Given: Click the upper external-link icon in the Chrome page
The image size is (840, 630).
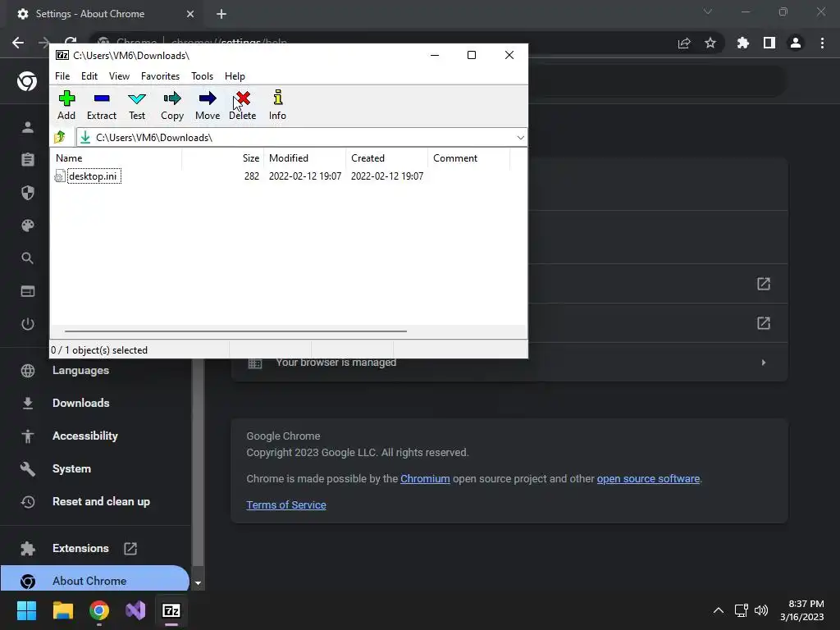Looking at the screenshot, I should 764,284.
